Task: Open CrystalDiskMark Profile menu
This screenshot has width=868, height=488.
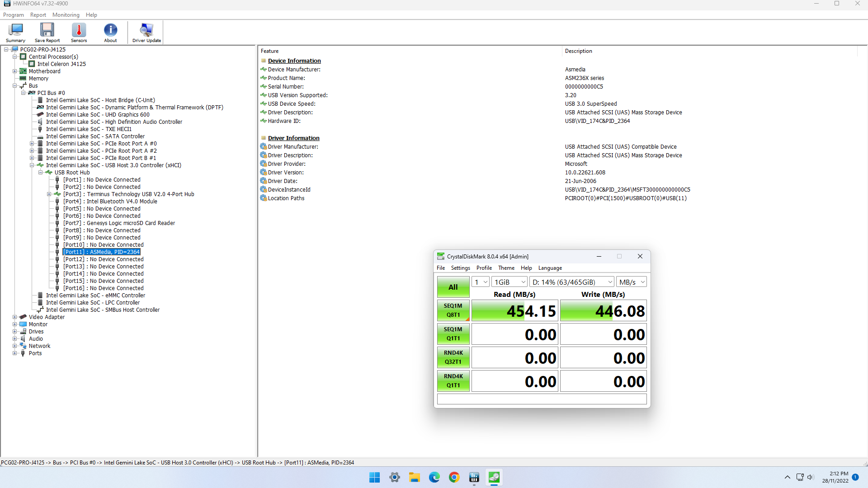Action: (x=484, y=268)
